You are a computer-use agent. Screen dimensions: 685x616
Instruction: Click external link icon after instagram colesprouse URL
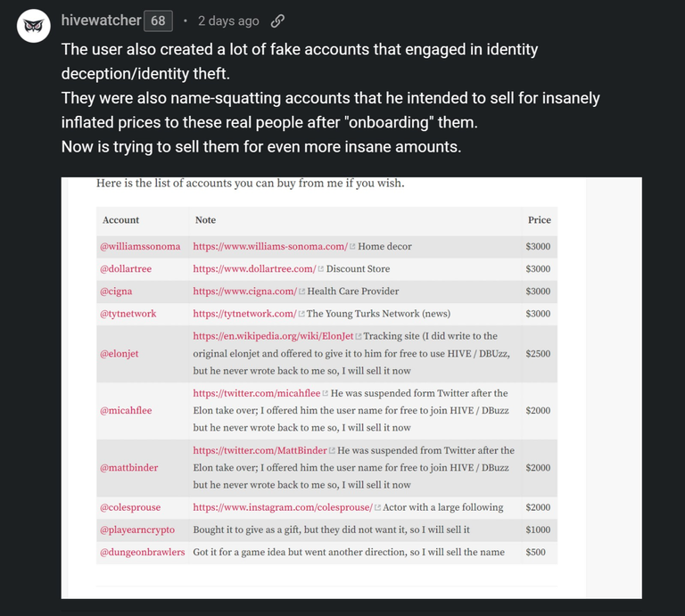point(378,507)
